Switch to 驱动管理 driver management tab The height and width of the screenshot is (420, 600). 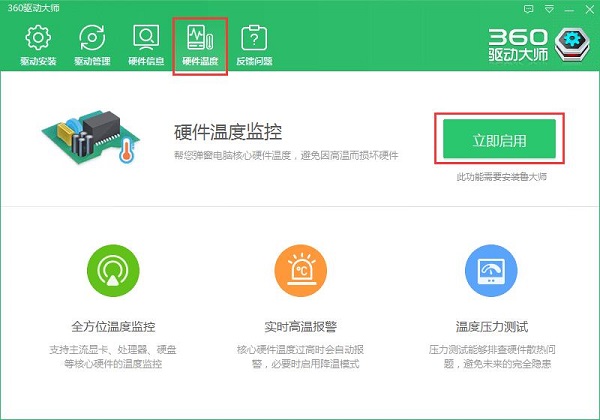click(x=92, y=45)
